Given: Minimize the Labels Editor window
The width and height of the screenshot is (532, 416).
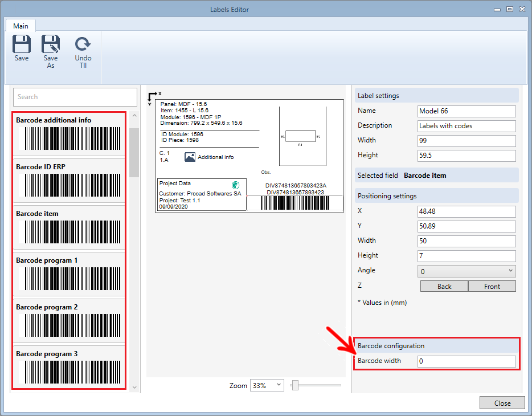Looking at the screenshot, I should (x=497, y=10).
